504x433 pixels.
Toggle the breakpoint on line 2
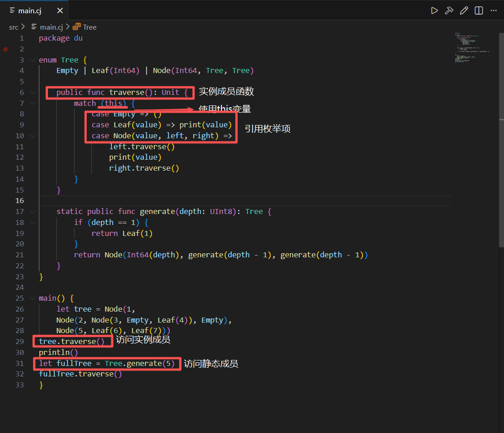[x=5, y=49]
